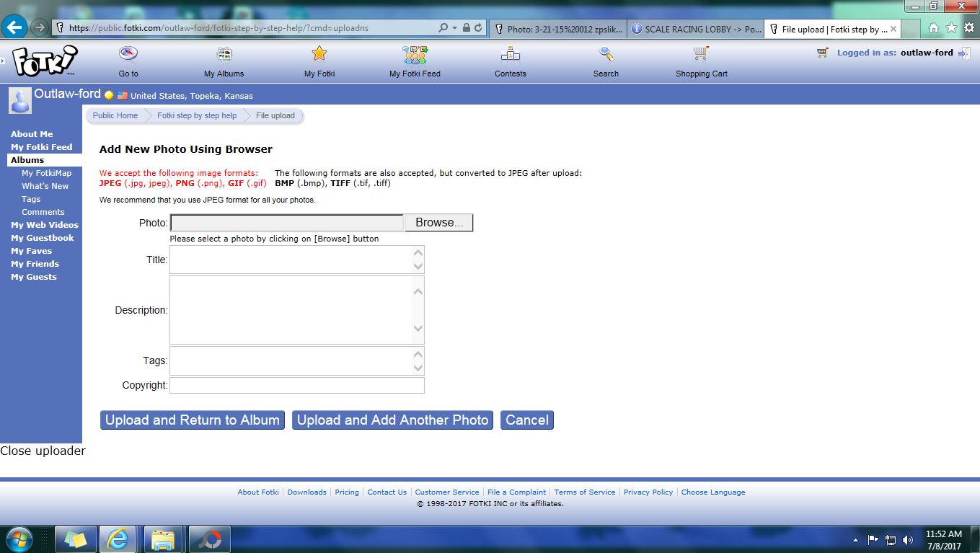Switch to SCALE RACING LOBBY browser tab
Viewport: 980px width, 553px height.
[x=695, y=30]
